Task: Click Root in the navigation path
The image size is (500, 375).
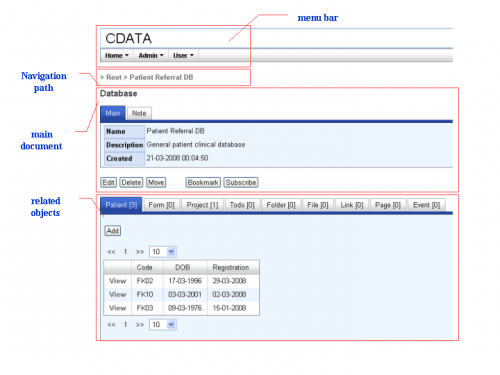Action: click(114, 77)
